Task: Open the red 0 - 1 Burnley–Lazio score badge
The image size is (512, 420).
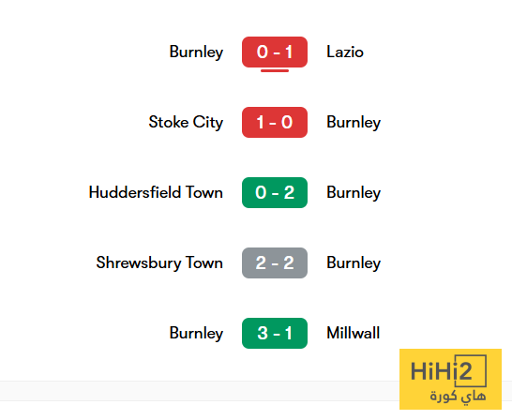Action: (274, 52)
